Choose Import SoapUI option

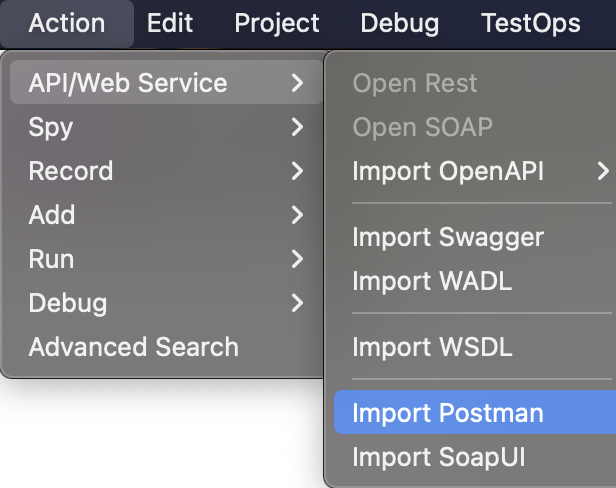click(x=438, y=457)
